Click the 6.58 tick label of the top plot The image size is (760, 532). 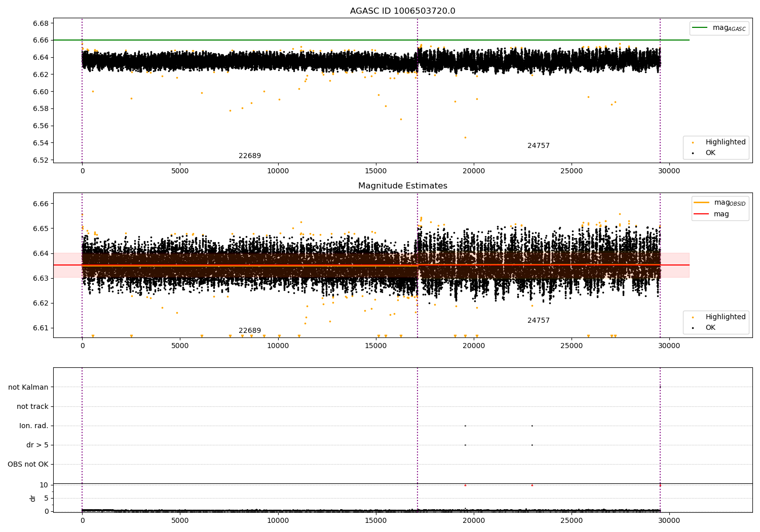click(x=41, y=108)
